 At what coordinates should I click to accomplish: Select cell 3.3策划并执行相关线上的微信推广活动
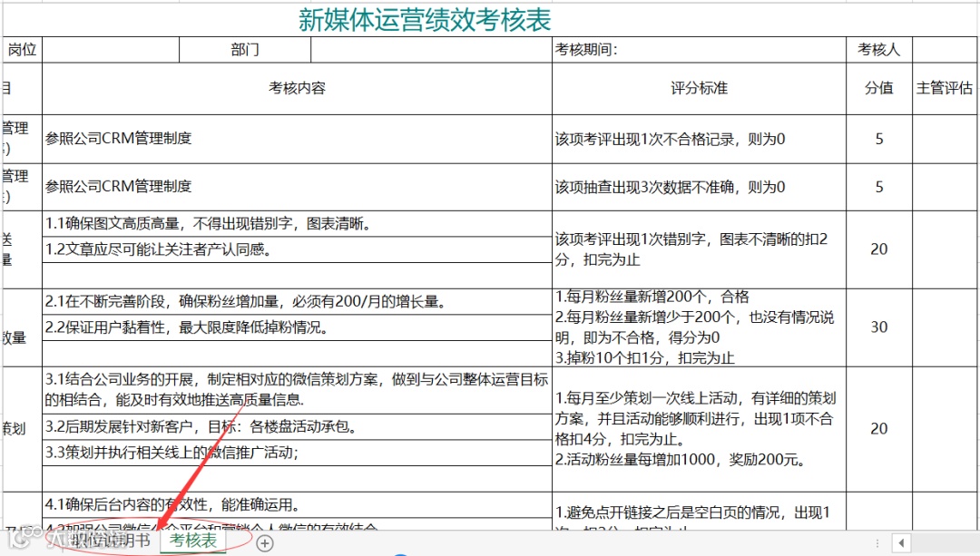click(297, 453)
